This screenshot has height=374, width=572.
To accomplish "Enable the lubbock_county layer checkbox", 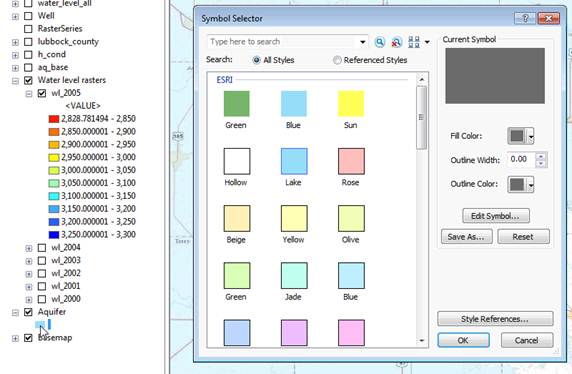I will tap(28, 42).
